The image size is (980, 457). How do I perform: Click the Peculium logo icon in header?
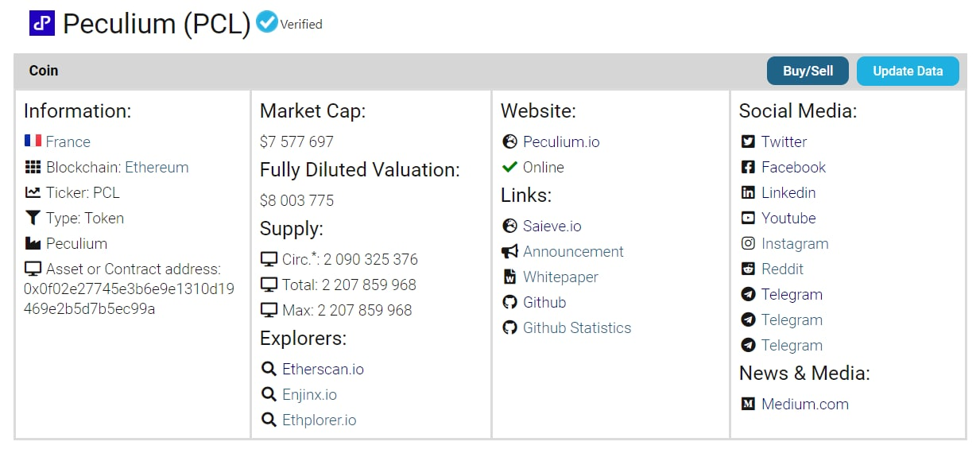42,23
